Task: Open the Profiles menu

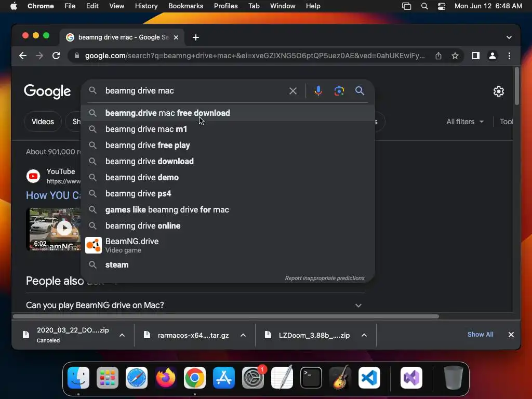Action: pos(225,6)
